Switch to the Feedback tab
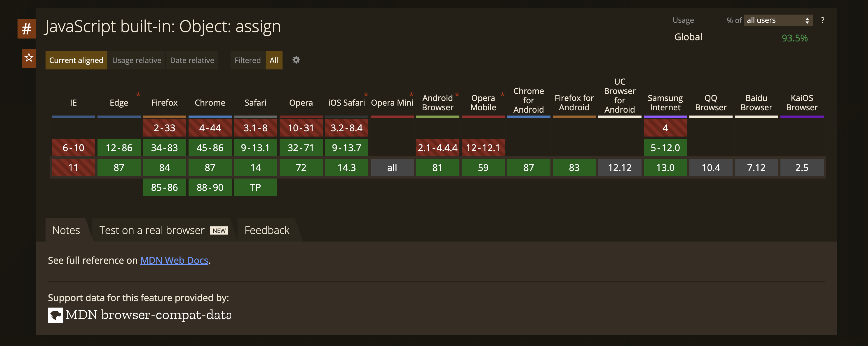The image size is (868, 346). [x=266, y=230]
